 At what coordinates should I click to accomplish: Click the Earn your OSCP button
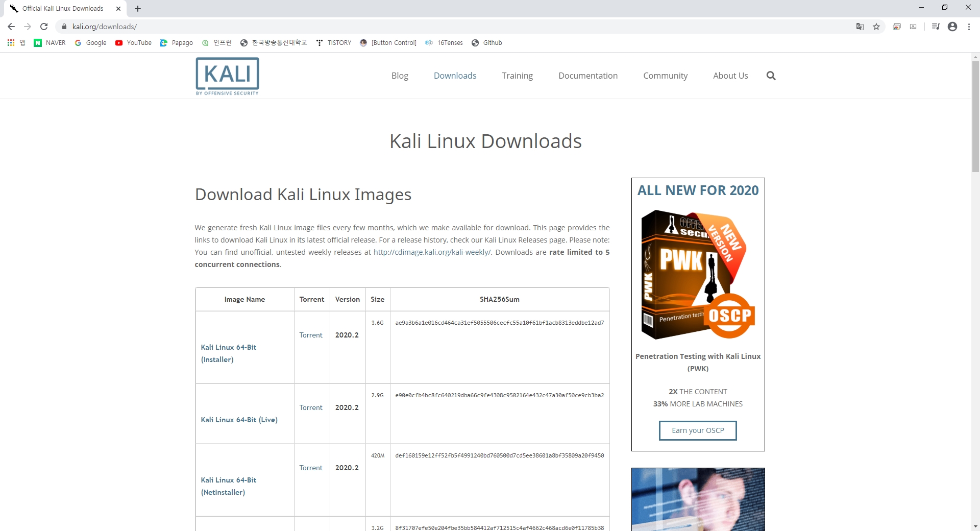point(698,430)
